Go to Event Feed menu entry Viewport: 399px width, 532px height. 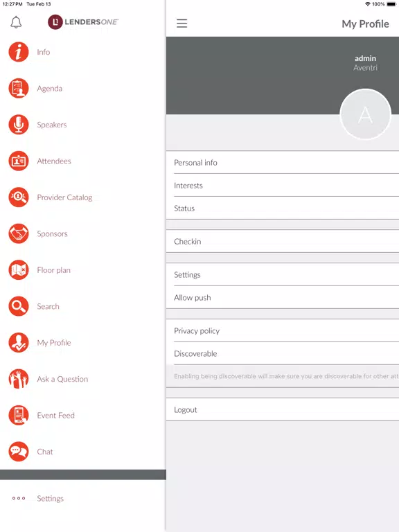(55, 415)
